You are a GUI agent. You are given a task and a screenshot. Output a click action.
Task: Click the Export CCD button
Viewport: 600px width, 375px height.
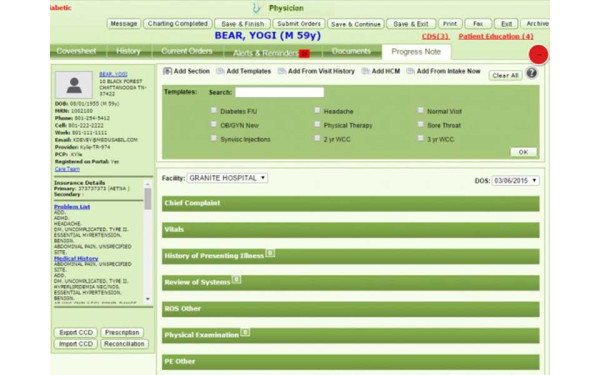click(76, 333)
